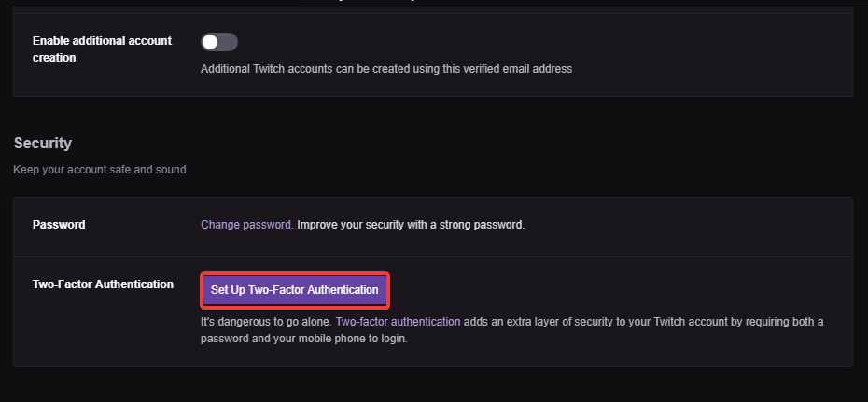Click the Security section heading
This screenshot has height=402, width=868.
coord(43,144)
